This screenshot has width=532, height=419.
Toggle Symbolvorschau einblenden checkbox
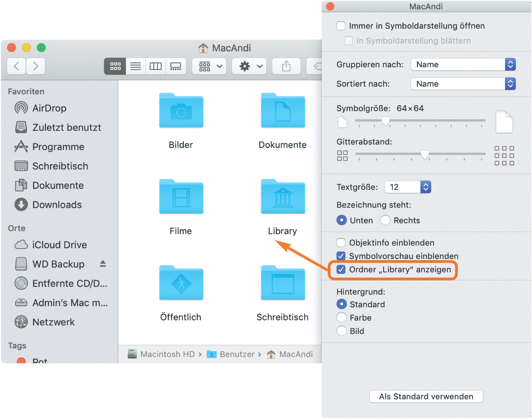pos(341,256)
